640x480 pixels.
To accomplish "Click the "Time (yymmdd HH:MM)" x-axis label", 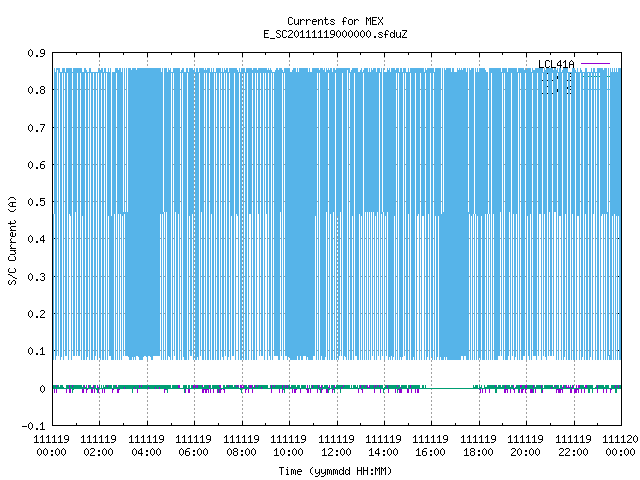I will point(335,471).
